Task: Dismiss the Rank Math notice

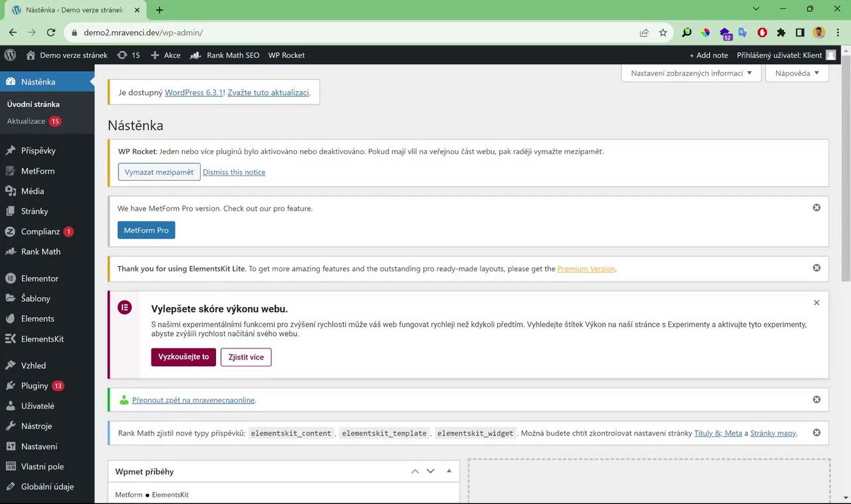Action: (816, 432)
